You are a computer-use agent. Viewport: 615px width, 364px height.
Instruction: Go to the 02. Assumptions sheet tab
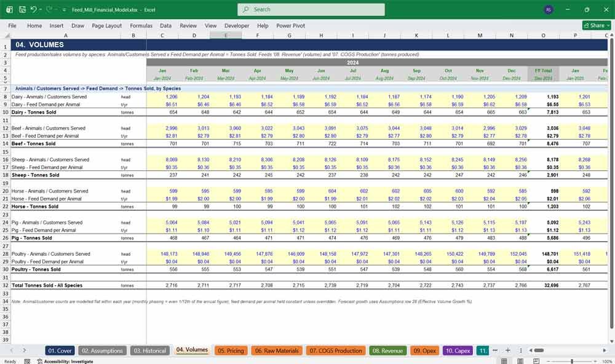click(x=102, y=350)
